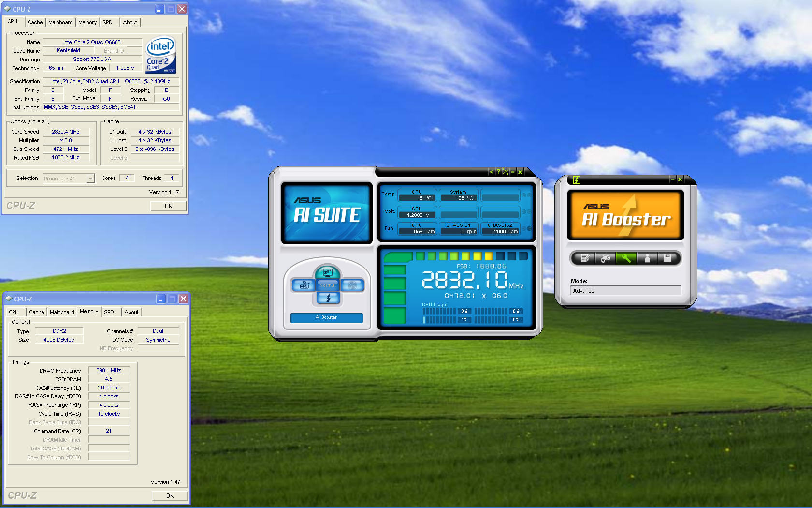Click the Intel Core 2 Quad logo
Viewport: 812px width, 508px height.
(161, 55)
